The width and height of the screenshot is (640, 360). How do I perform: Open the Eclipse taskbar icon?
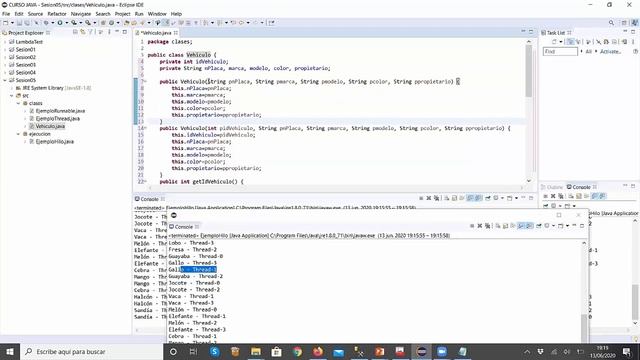pos(421,351)
